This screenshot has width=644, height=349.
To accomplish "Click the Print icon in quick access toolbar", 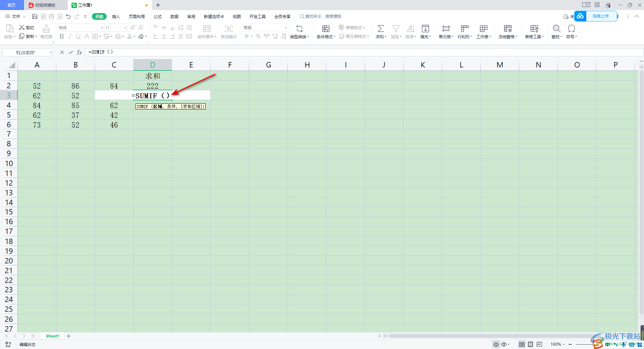I will coord(51,16).
